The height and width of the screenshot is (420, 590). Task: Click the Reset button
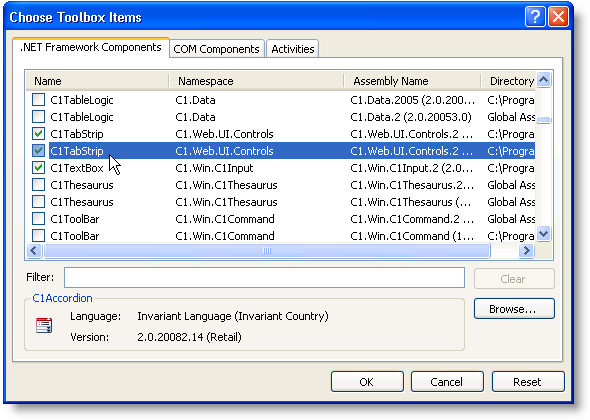[x=528, y=382]
